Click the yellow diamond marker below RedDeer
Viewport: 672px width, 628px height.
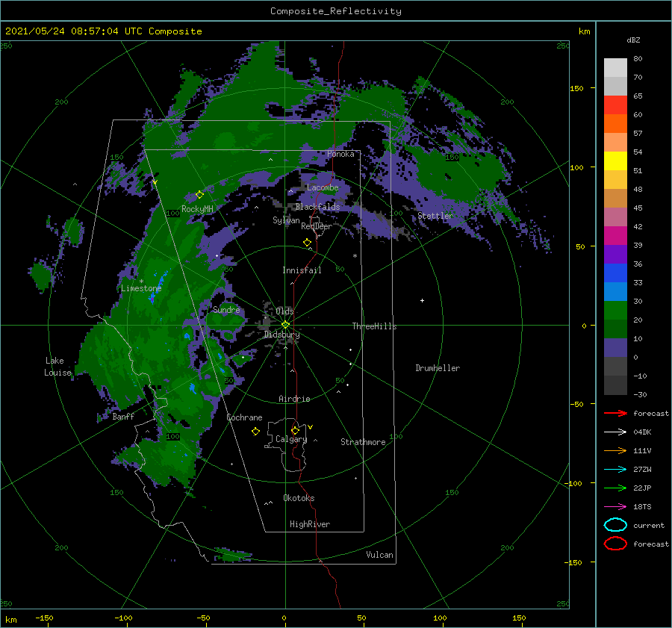click(x=307, y=243)
